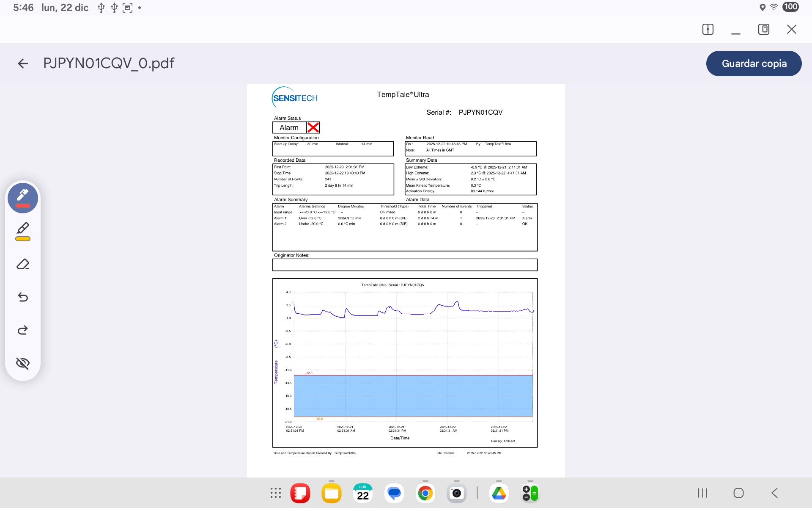Open the calculator app in taskbar
The height and width of the screenshot is (508, 812).
(x=530, y=493)
